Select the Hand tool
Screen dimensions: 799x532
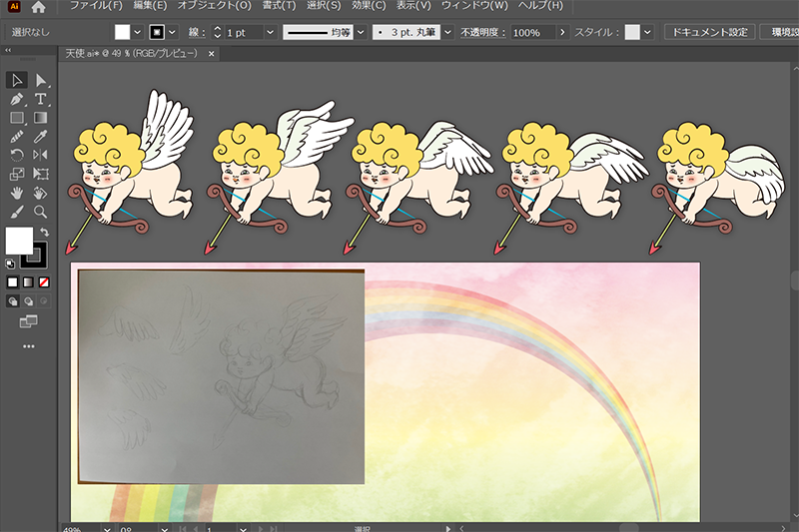point(17,193)
